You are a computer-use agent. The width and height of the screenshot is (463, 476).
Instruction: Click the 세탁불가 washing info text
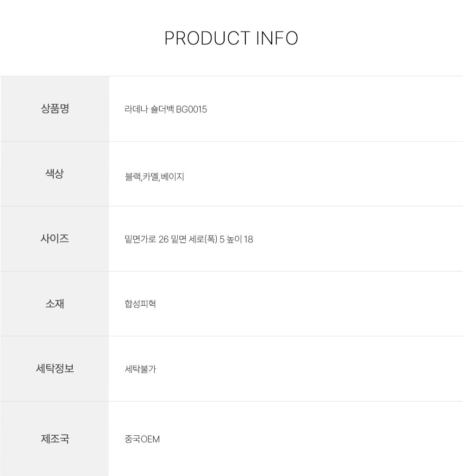click(140, 369)
